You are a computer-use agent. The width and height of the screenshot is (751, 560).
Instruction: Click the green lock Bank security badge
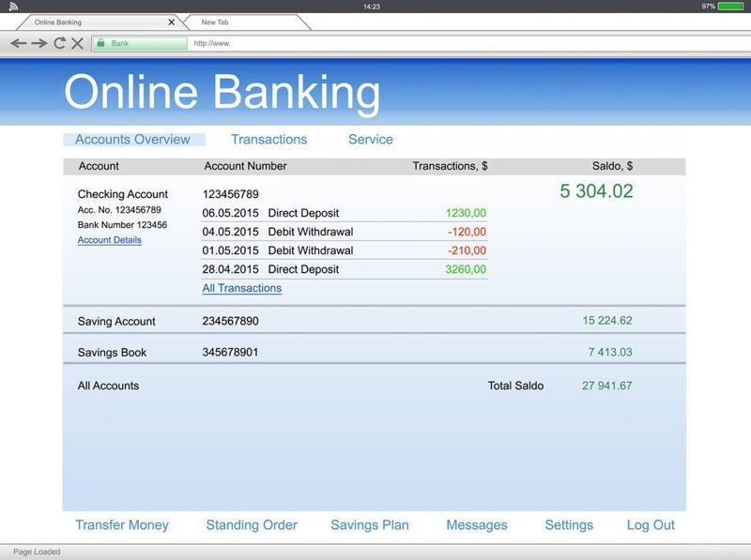click(x=139, y=43)
